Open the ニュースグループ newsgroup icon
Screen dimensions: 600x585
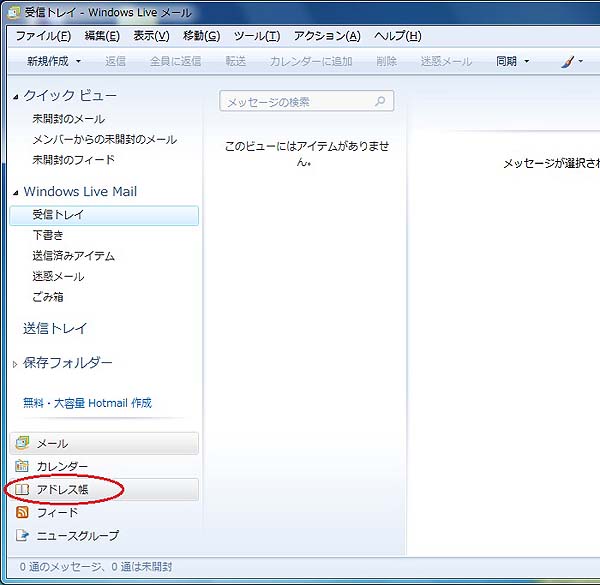[x=22, y=535]
